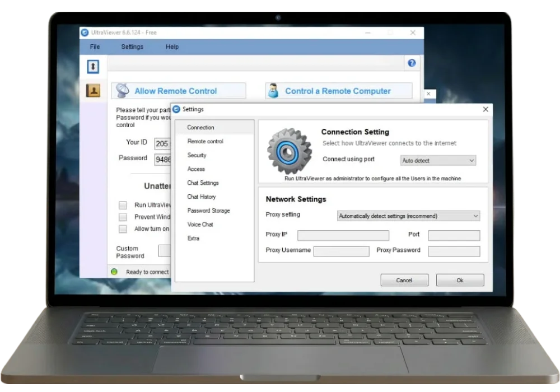The height and width of the screenshot is (392, 560).
Task: Click the Your ID field
Action: 162,143
